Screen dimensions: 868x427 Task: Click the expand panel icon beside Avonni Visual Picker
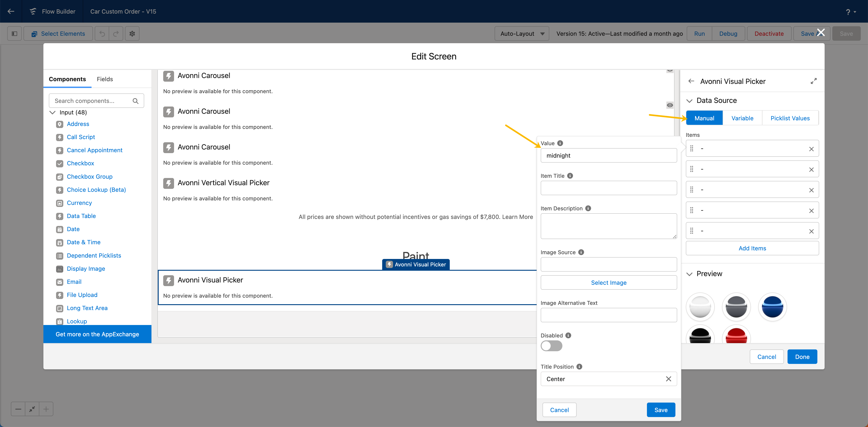tap(814, 81)
